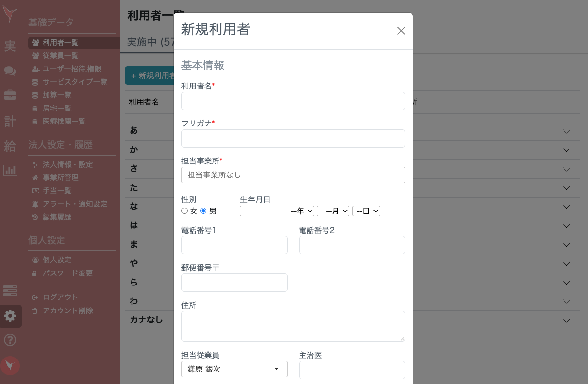This screenshot has height=384, width=588.
Task: Close the 新規利用者 dialog
Action: tap(401, 31)
